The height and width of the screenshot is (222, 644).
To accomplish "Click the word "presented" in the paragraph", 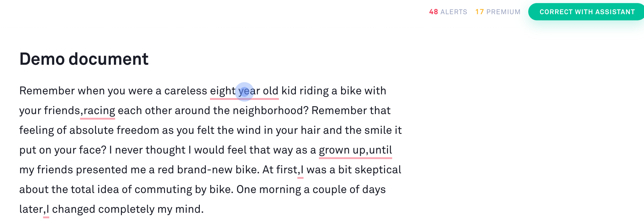I will click(x=102, y=170).
